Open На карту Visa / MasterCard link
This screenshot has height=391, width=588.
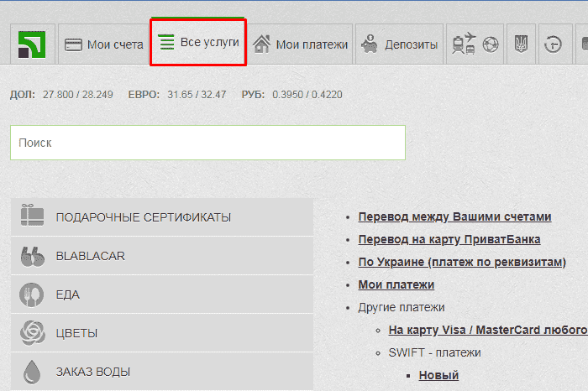[x=486, y=330]
